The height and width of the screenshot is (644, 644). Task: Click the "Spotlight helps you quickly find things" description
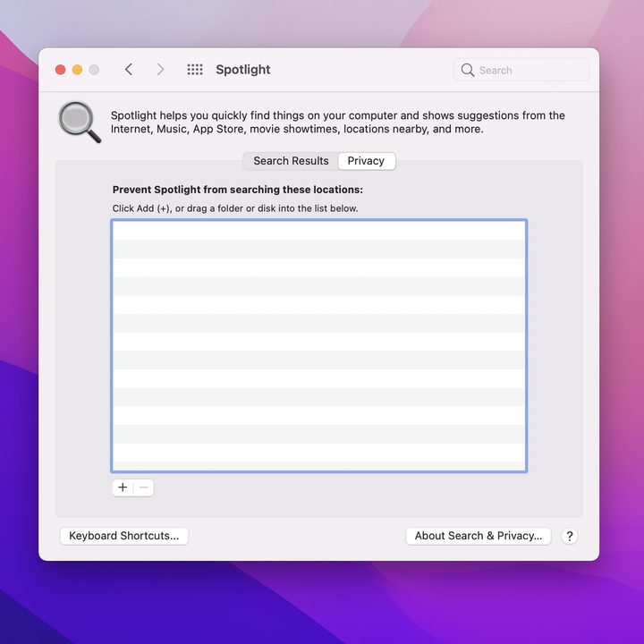click(x=337, y=122)
